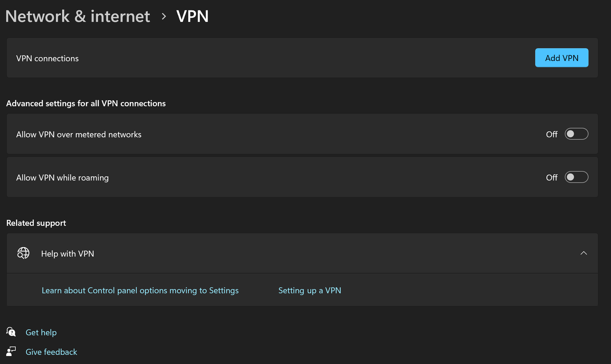Click the Add VPN button
611x364 pixels.
coord(561,58)
